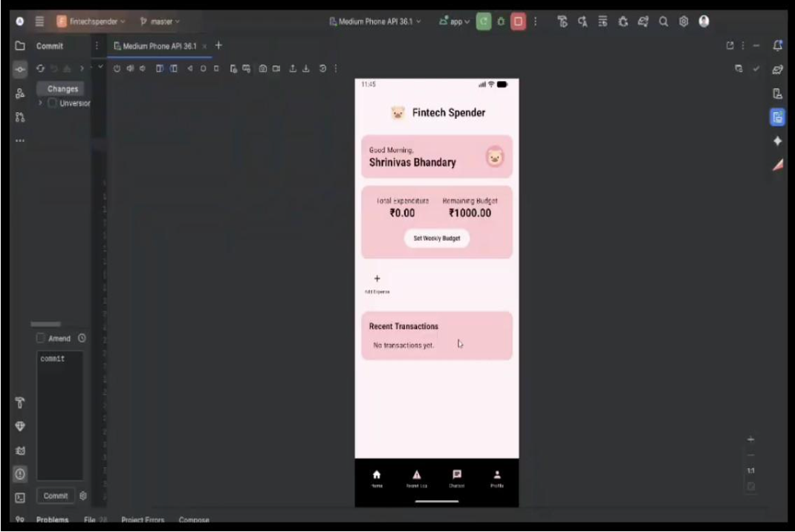Tap the Home tab in app navigation
The width and height of the screenshot is (795, 532).
(x=377, y=479)
